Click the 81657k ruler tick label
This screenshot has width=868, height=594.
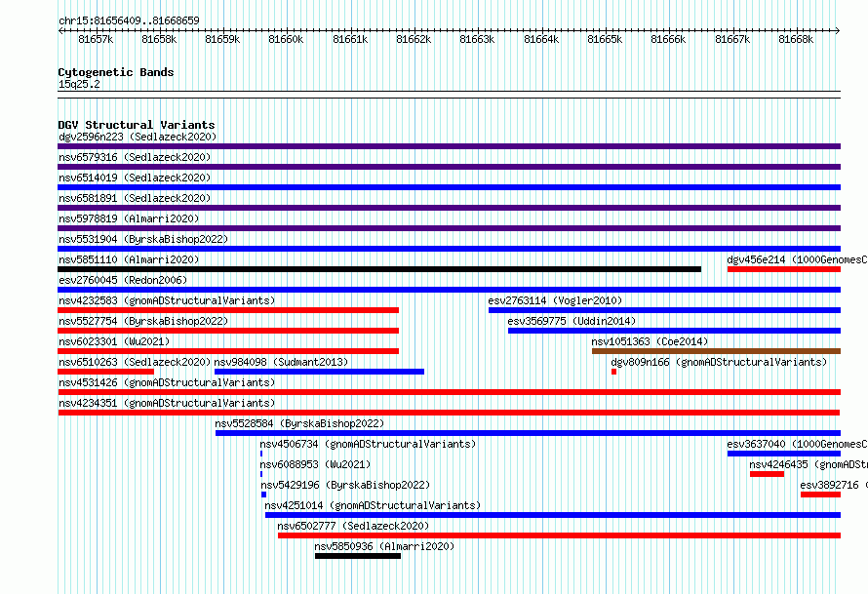point(96,39)
